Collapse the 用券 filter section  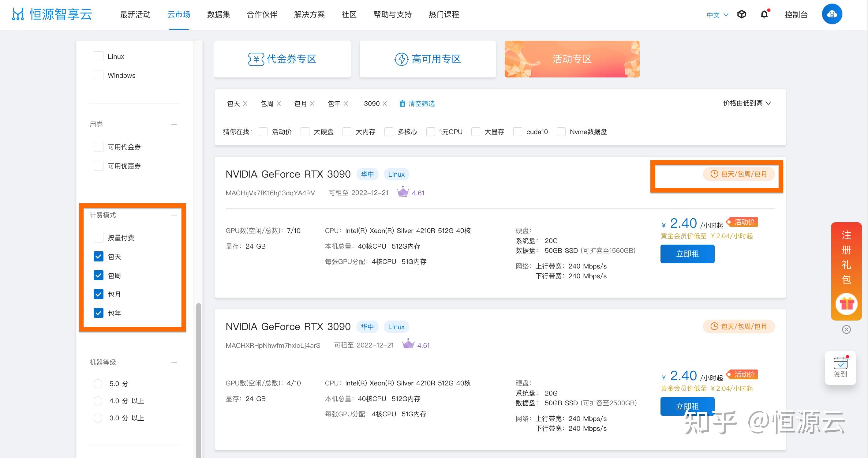pyautogui.click(x=174, y=124)
